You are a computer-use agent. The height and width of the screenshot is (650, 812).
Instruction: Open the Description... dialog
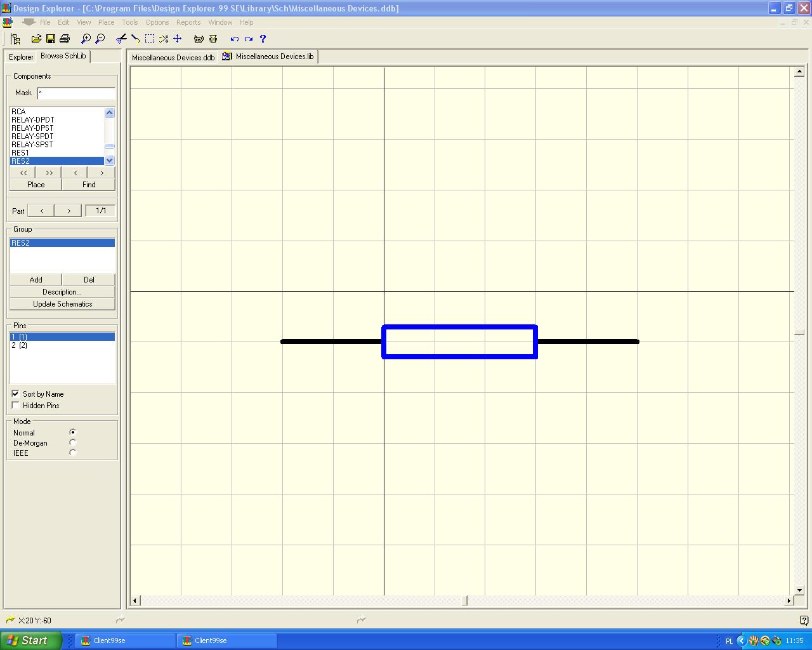[62, 292]
